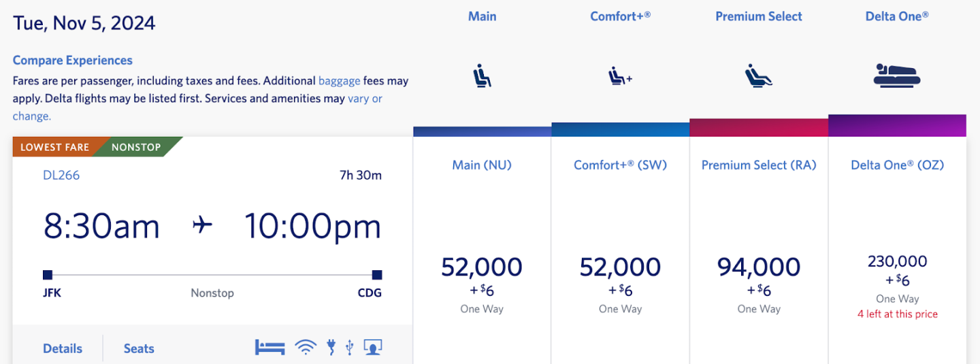Open the baggage fees link
980x364 pixels.
pos(339,80)
